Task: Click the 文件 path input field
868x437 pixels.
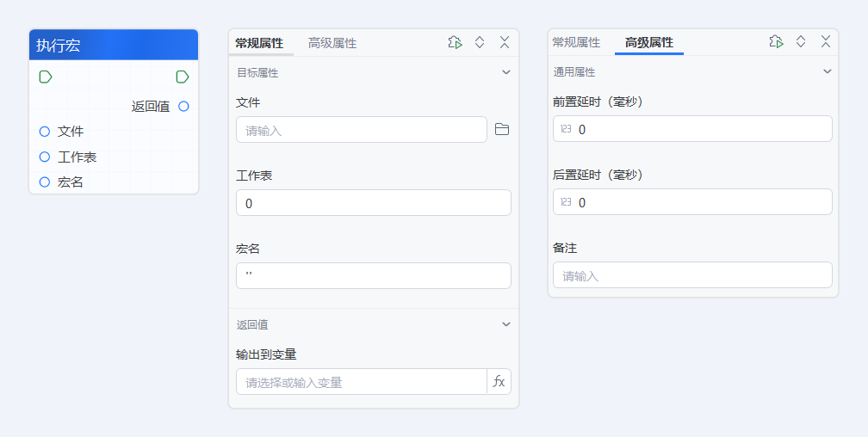Action: pos(362,129)
